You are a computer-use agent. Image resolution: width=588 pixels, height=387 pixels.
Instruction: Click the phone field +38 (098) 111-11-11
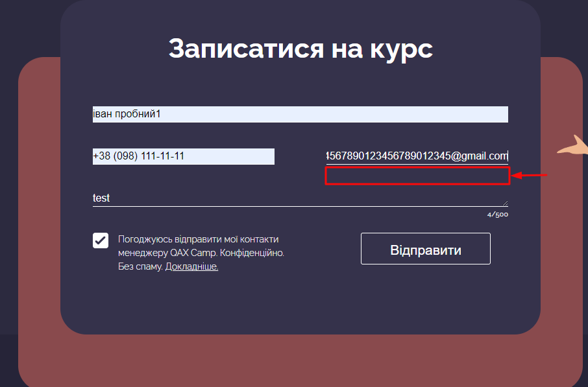point(184,156)
